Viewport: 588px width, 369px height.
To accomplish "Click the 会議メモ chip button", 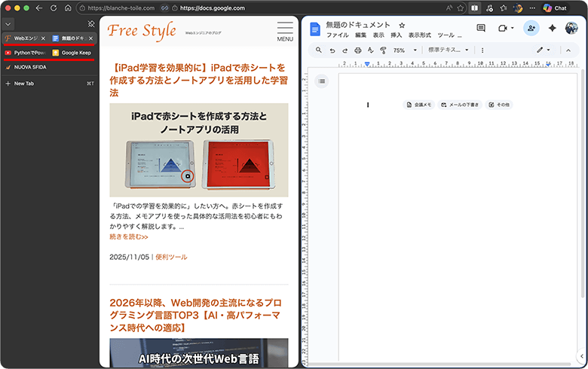I will click(x=418, y=105).
